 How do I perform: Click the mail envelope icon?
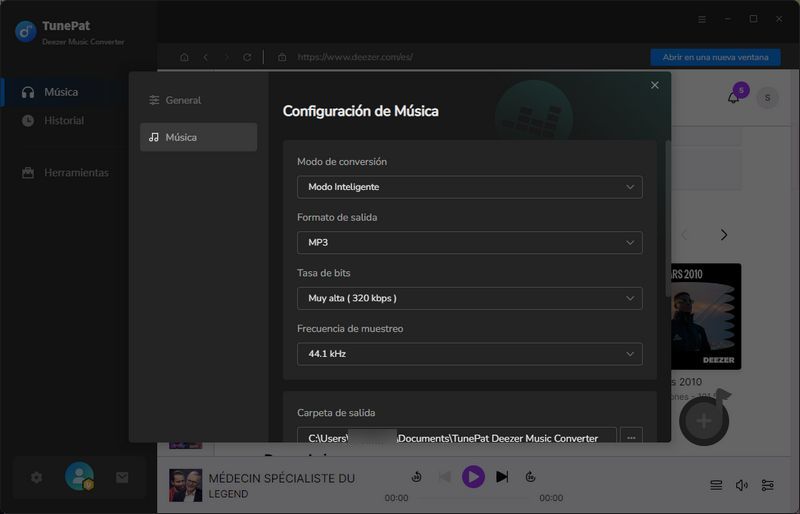coord(122,477)
